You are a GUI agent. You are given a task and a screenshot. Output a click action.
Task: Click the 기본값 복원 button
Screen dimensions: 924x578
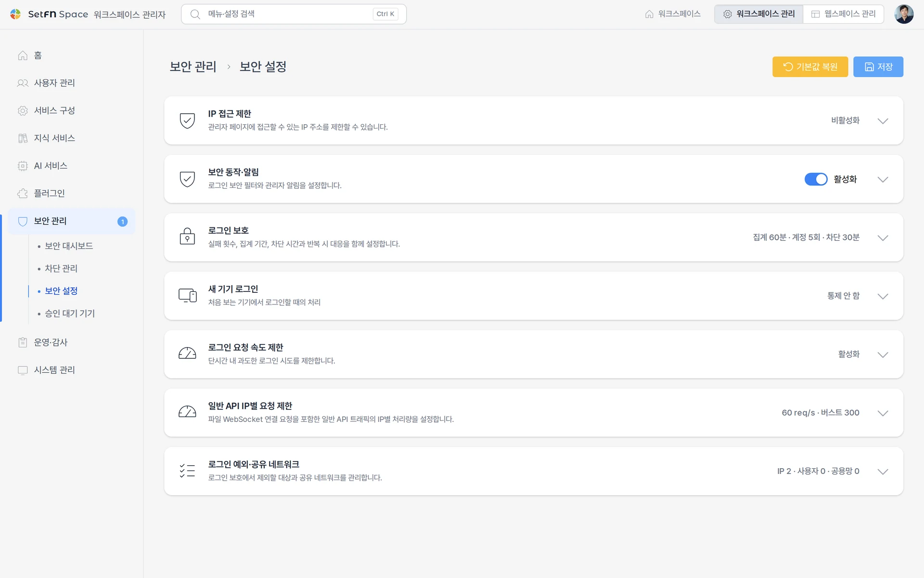tap(810, 67)
